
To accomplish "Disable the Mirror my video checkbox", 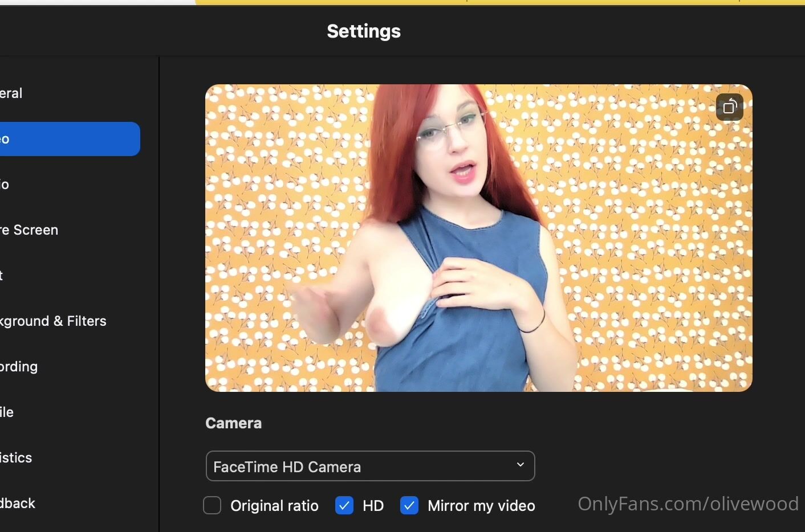I will point(409,505).
